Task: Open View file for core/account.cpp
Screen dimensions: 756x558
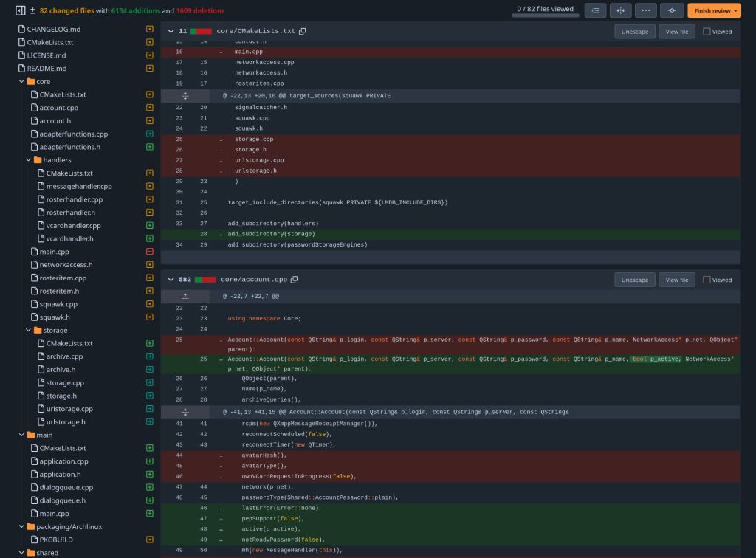Action: [x=676, y=280]
